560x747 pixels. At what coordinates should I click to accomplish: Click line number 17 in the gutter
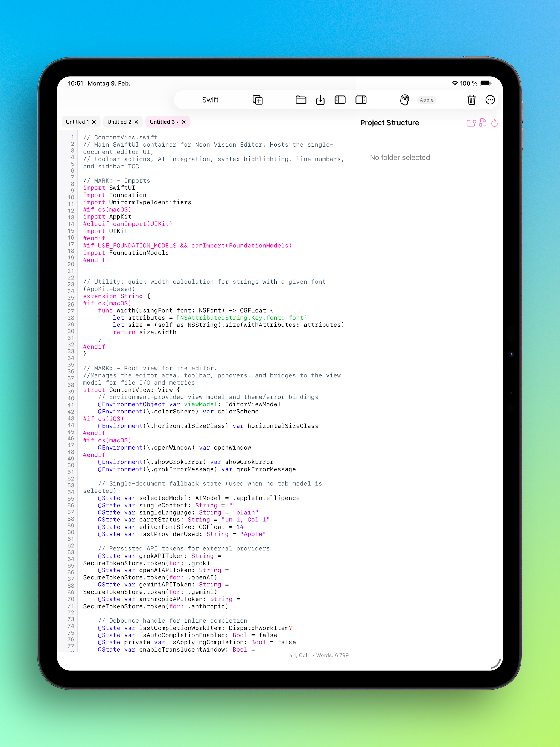tap(70, 246)
